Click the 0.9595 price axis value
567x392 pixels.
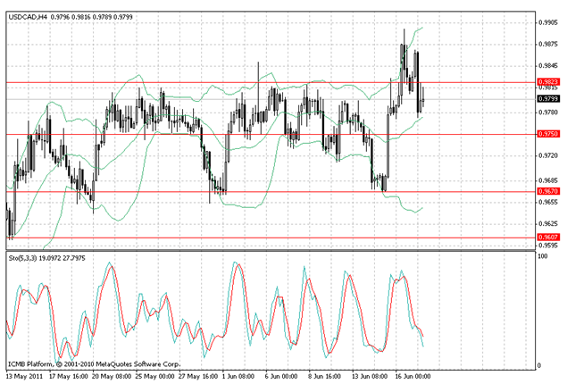(x=548, y=246)
